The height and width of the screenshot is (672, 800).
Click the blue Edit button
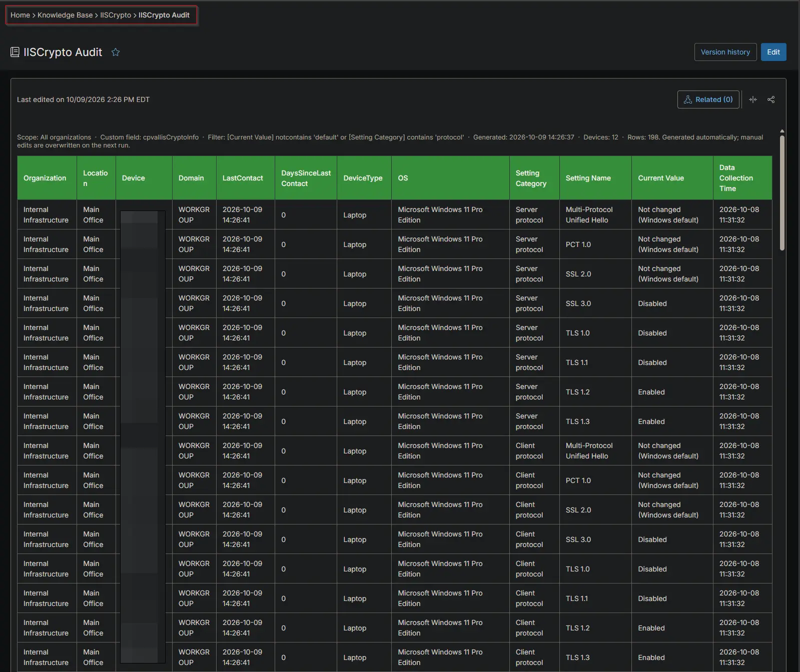pyautogui.click(x=773, y=52)
